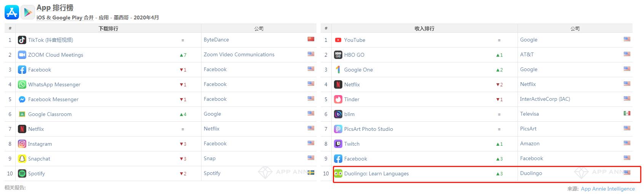
Task: Click the Netflix icon in download ranking
Action: (x=22, y=129)
